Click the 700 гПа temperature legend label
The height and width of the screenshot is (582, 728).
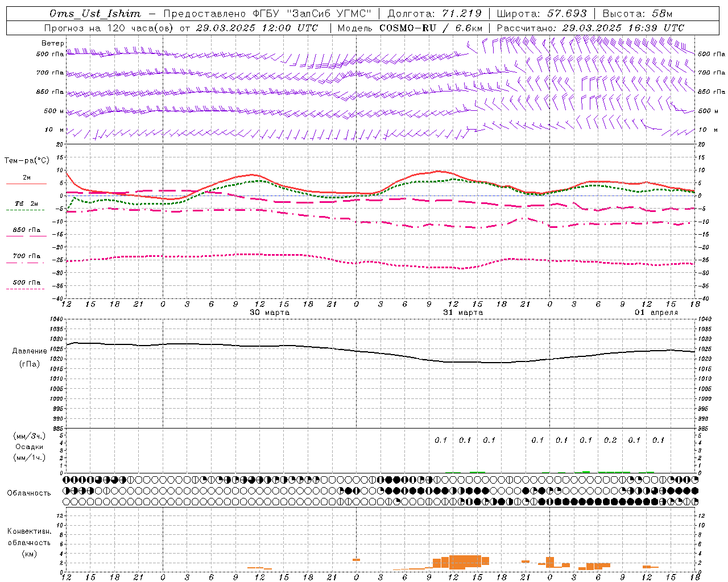click(27, 256)
